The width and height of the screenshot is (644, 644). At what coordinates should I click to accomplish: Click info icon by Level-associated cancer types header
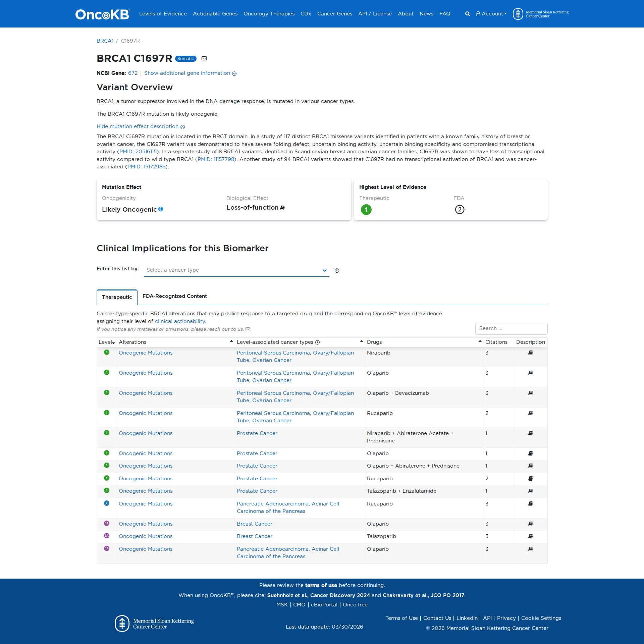point(317,342)
